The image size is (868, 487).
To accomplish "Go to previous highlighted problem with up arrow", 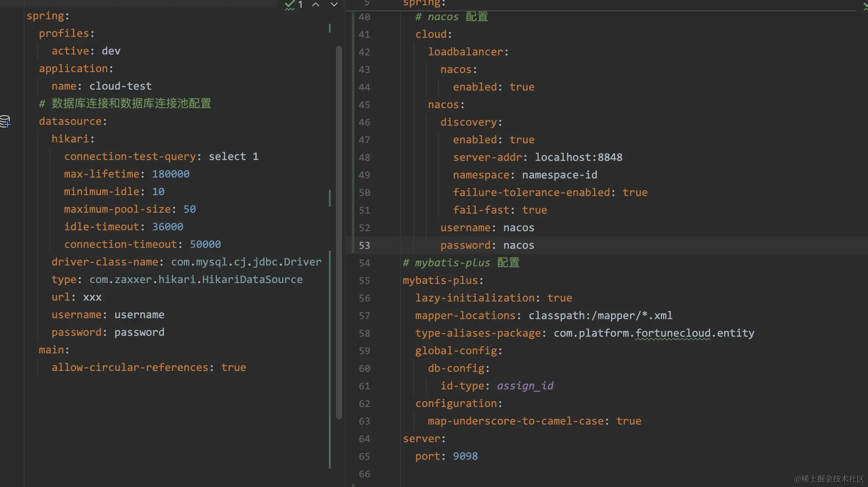I will coord(316,5).
